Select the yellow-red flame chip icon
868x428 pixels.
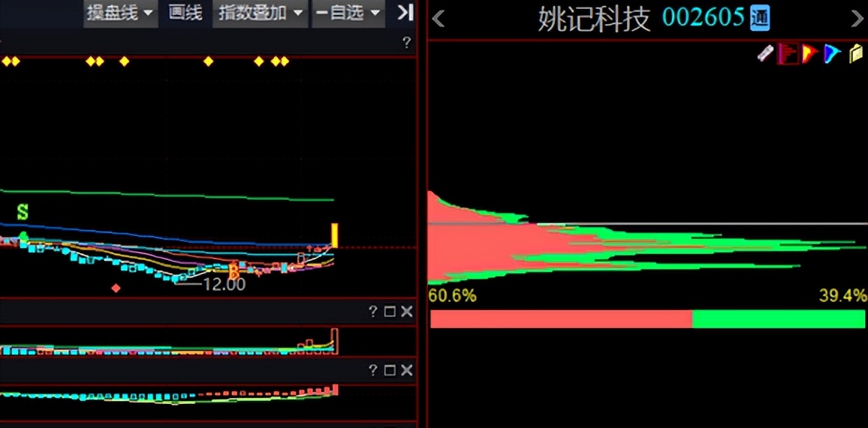810,54
